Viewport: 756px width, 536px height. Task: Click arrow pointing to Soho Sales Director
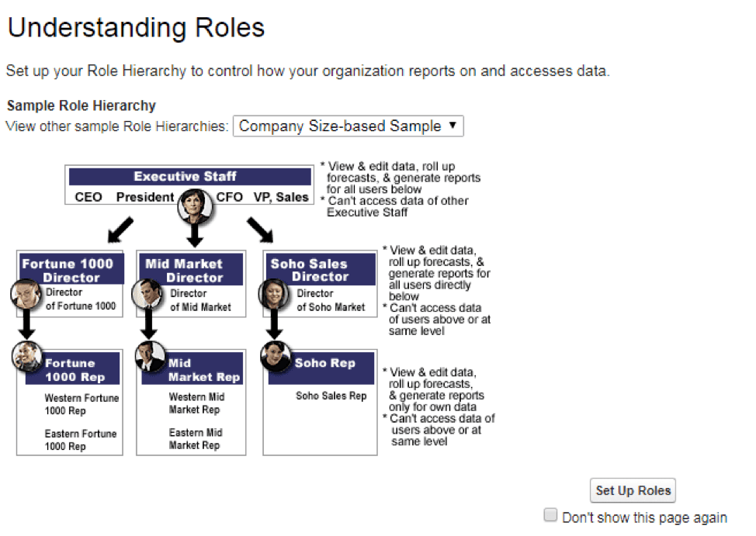260,230
